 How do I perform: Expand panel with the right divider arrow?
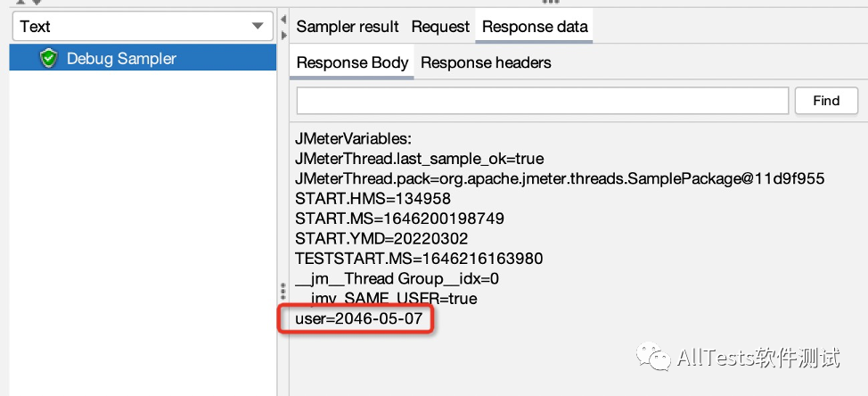283,35
